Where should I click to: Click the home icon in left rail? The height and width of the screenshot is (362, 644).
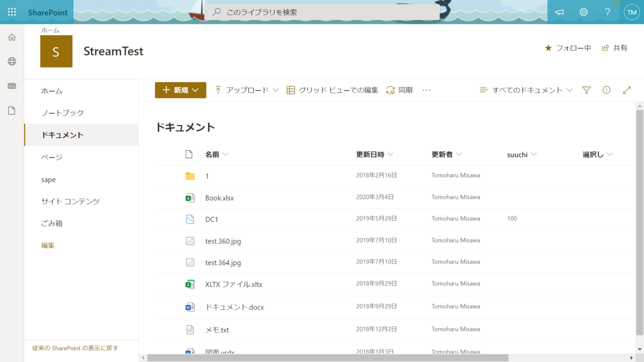[12, 37]
